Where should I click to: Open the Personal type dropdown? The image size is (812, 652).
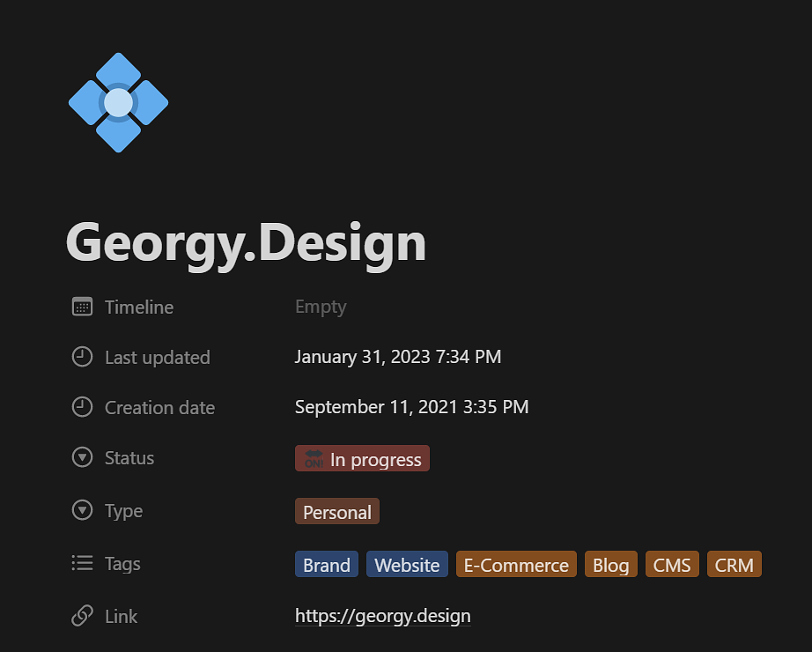336,512
